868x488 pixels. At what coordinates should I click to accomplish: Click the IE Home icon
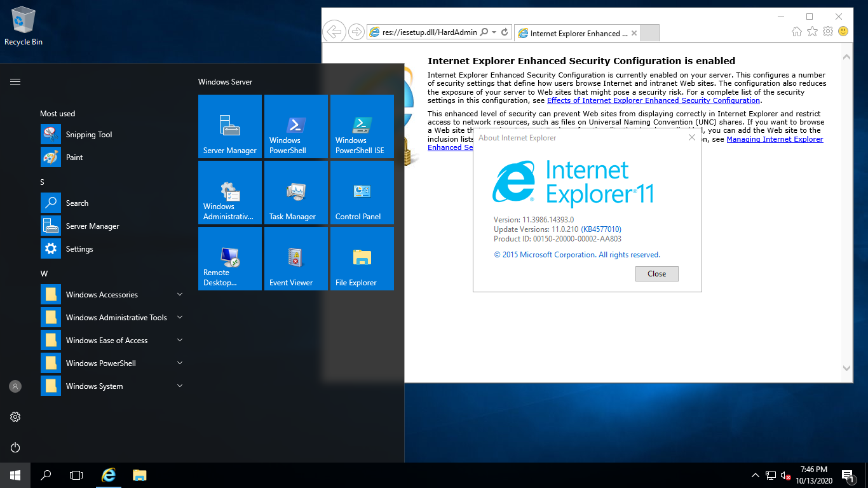pos(797,31)
